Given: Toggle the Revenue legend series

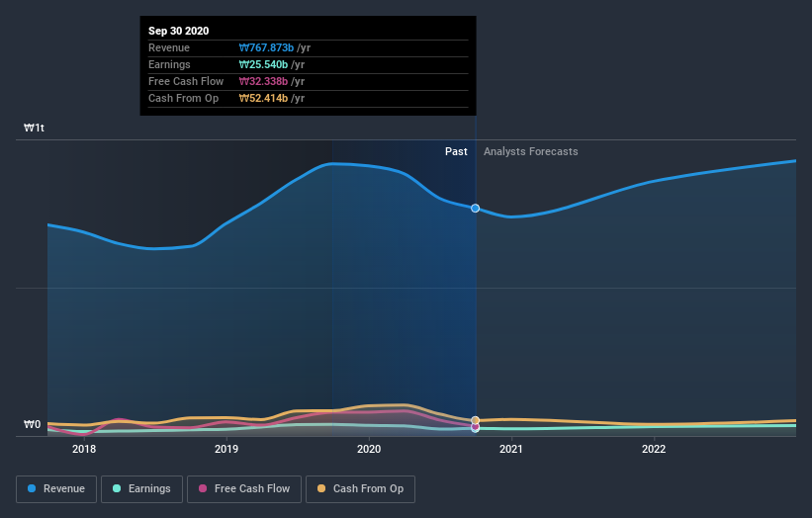Looking at the screenshot, I should pyautogui.click(x=56, y=489).
